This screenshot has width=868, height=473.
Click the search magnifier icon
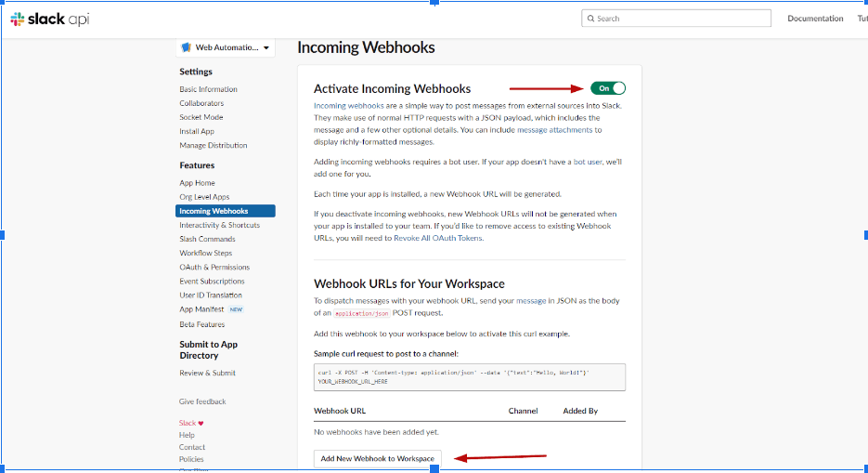590,19
